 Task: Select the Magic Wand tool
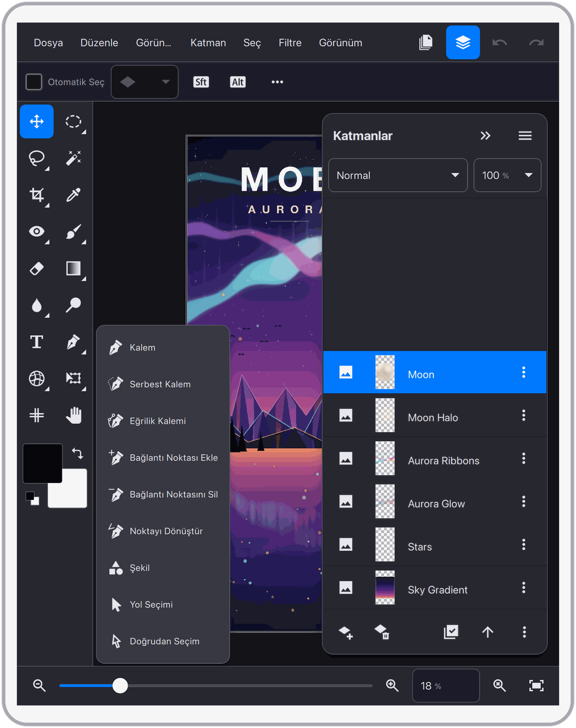tap(73, 158)
